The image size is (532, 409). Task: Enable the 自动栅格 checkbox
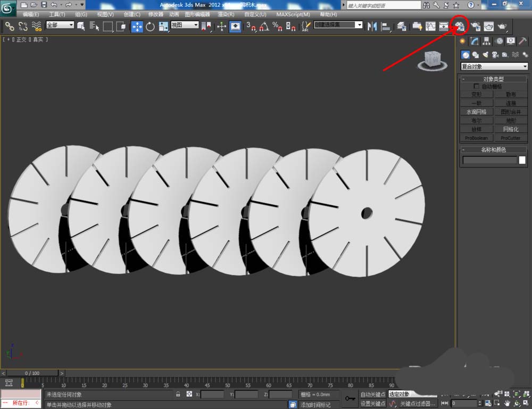pos(476,86)
